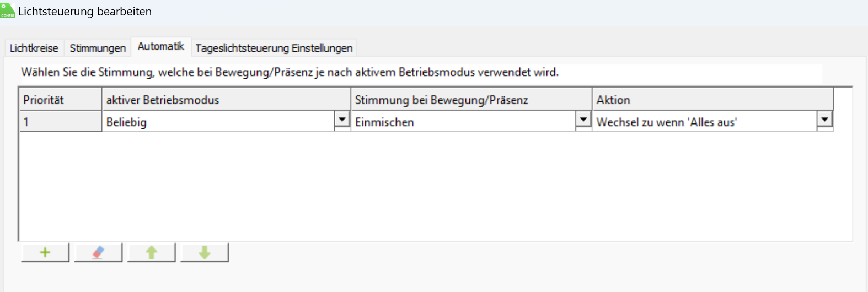Screen dimensions: 868x292
Task: Open the Aktion dropdown arrow at the row end
Action: [824, 120]
